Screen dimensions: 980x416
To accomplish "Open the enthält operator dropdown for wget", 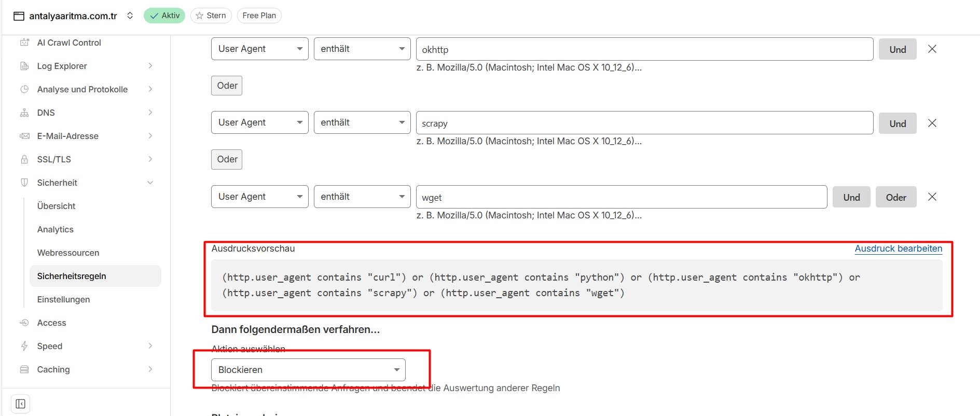I will click(362, 197).
